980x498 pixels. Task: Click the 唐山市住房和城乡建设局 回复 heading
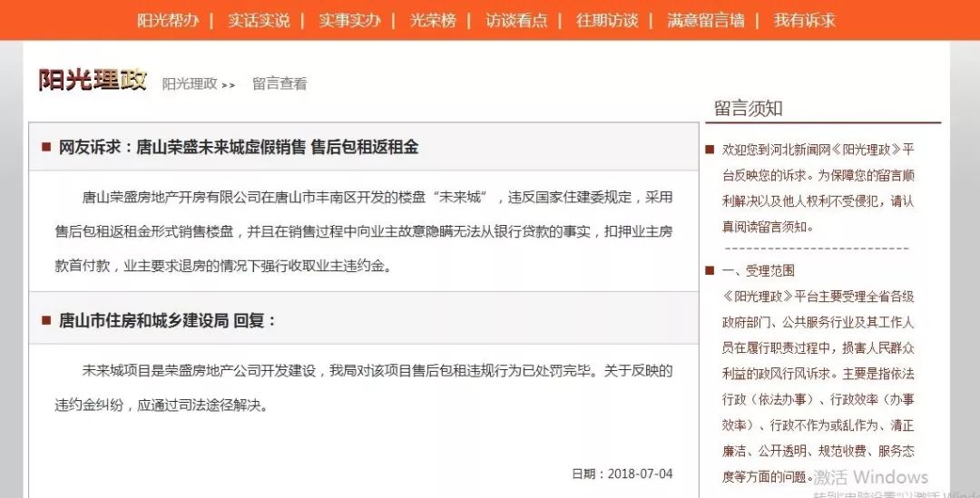point(167,321)
